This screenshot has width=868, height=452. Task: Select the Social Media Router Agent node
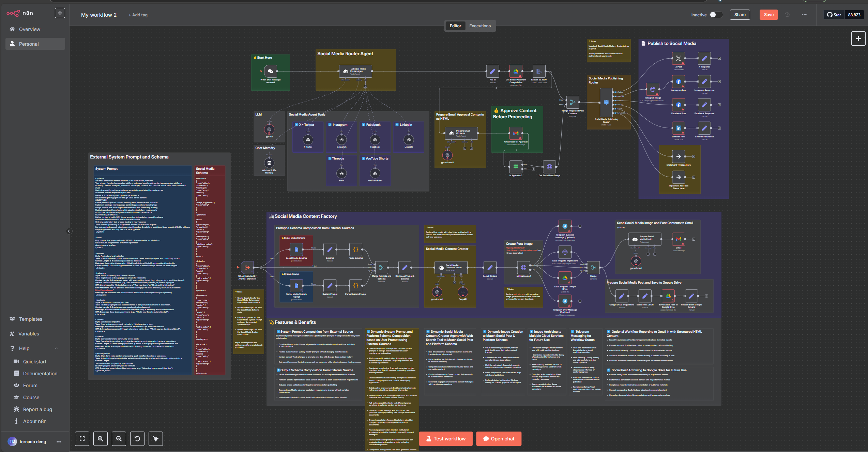[x=355, y=71]
